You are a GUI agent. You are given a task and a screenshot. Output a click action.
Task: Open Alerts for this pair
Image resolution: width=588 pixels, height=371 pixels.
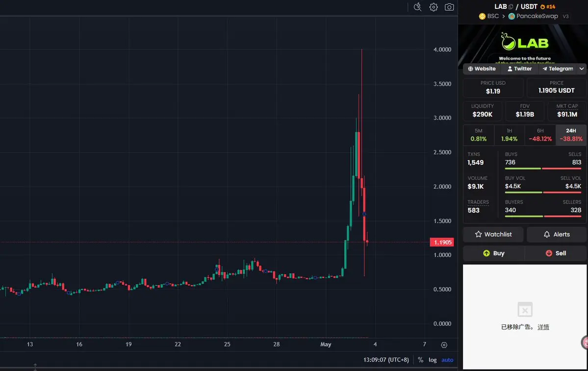tap(557, 234)
